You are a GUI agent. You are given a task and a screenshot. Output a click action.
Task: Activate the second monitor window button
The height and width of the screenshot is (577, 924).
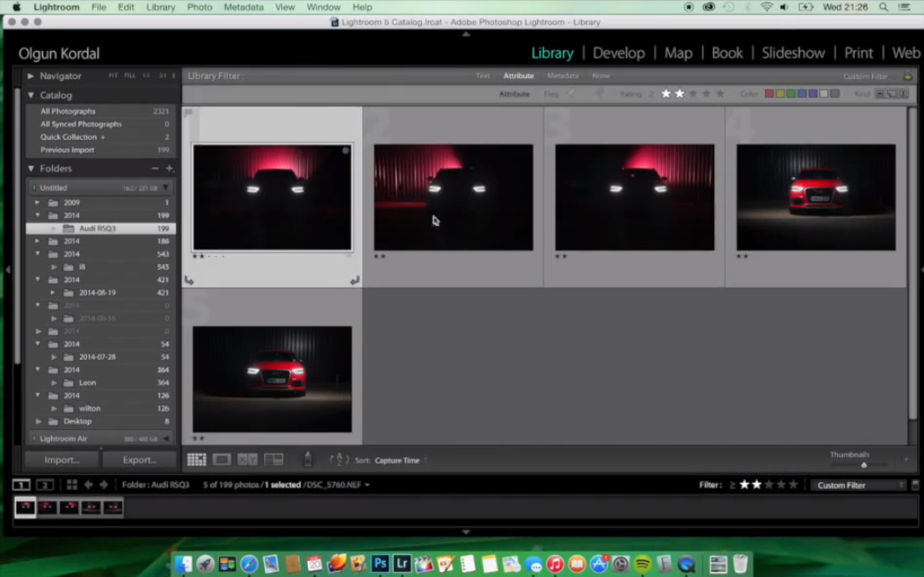click(45, 485)
